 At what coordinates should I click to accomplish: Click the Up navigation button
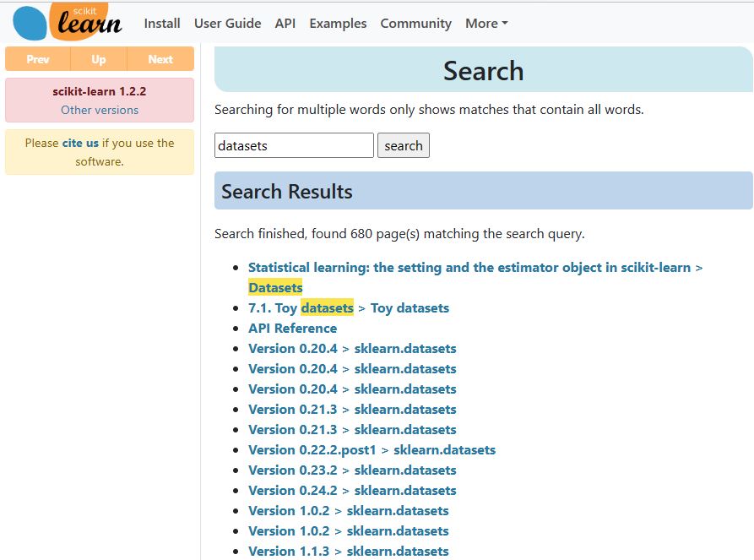tap(99, 59)
